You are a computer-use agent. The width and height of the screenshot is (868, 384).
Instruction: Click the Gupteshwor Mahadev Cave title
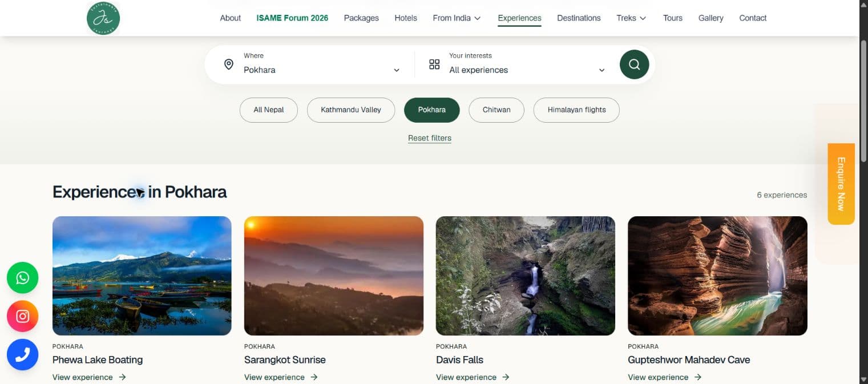point(689,360)
